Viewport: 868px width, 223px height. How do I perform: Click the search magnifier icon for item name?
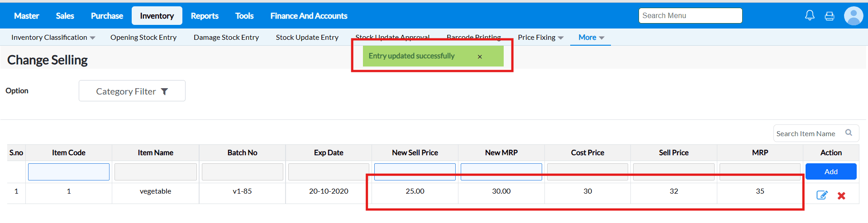pos(849,133)
